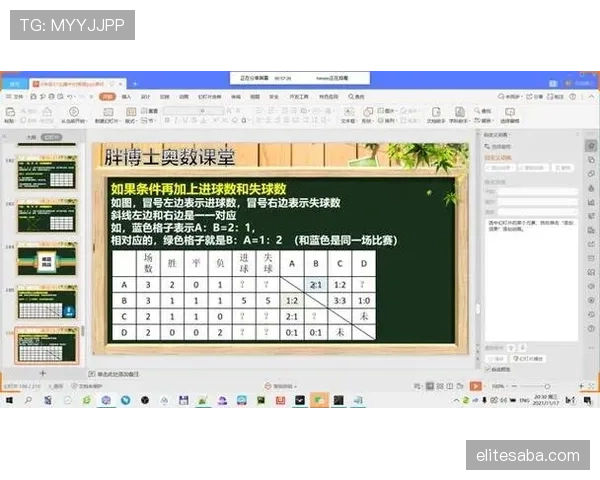Switch to normal view icon in status bar
This screenshot has width=600, height=480.
pyautogui.click(x=430, y=386)
